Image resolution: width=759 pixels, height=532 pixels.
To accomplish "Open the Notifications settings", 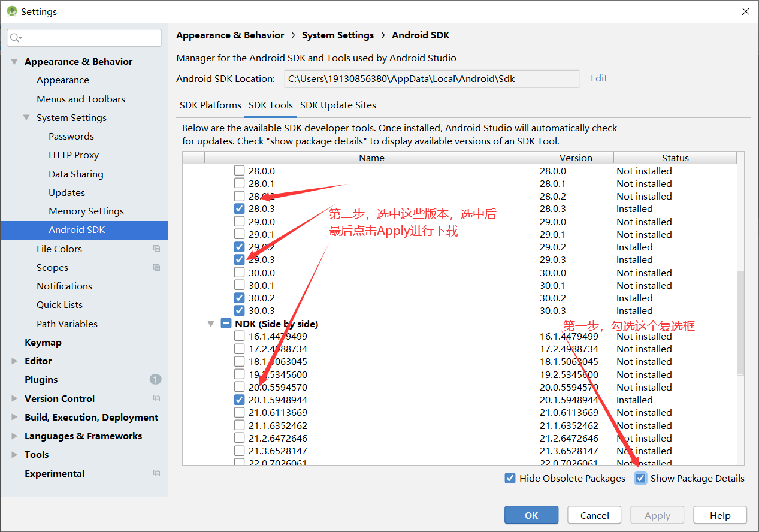I will click(x=64, y=286).
